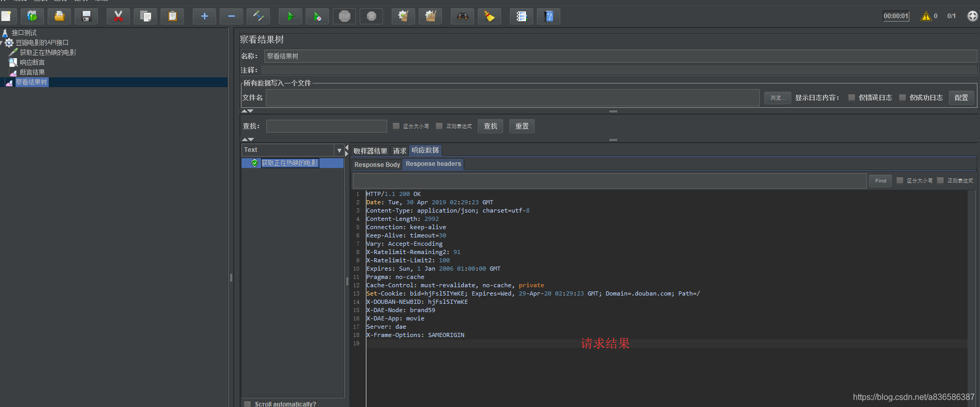Toggle the 仅错误日志 checkbox

(851, 97)
